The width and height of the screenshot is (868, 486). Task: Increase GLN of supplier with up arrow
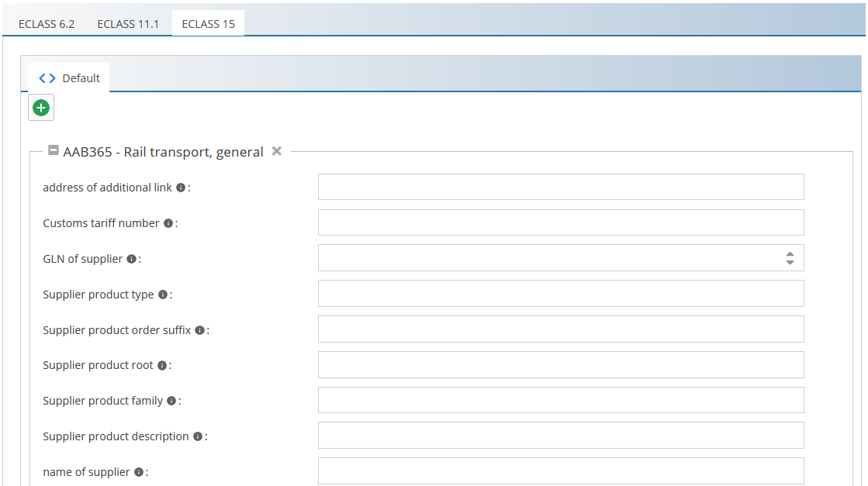click(790, 253)
